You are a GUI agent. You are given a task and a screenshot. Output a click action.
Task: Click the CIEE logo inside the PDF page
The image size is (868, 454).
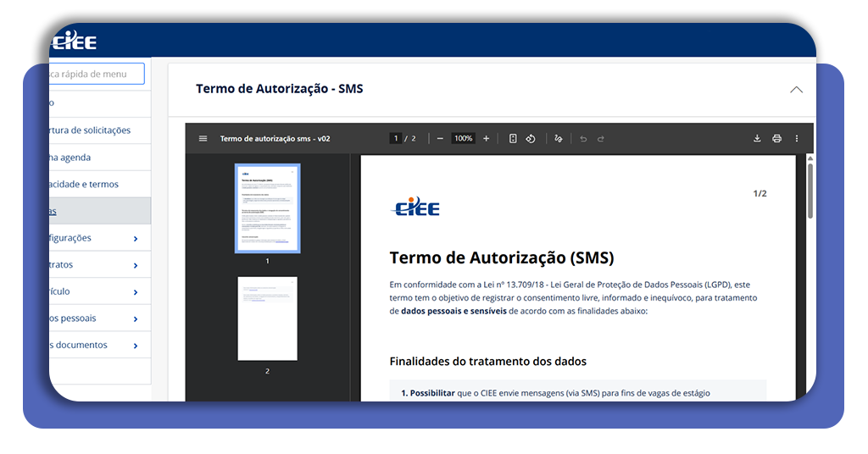click(415, 207)
